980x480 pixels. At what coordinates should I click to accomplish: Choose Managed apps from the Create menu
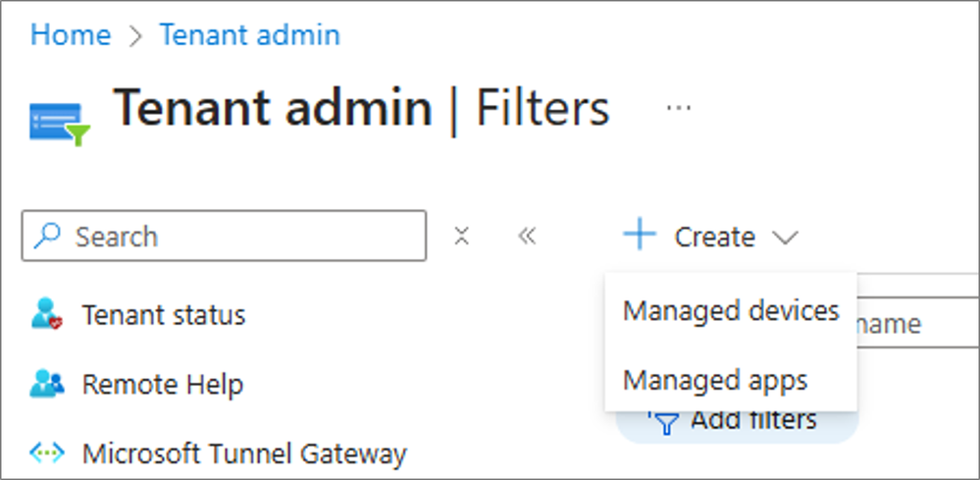[x=731, y=379]
